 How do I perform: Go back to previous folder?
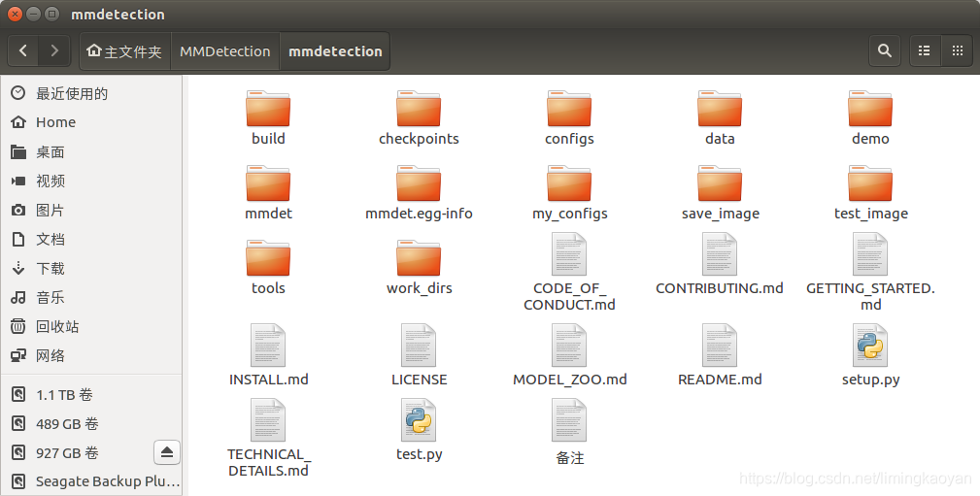pos(23,50)
